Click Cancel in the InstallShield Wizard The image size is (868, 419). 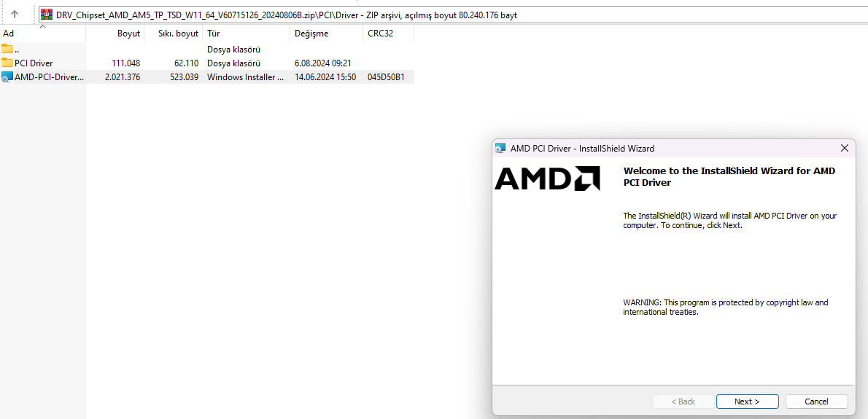pyautogui.click(x=816, y=402)
